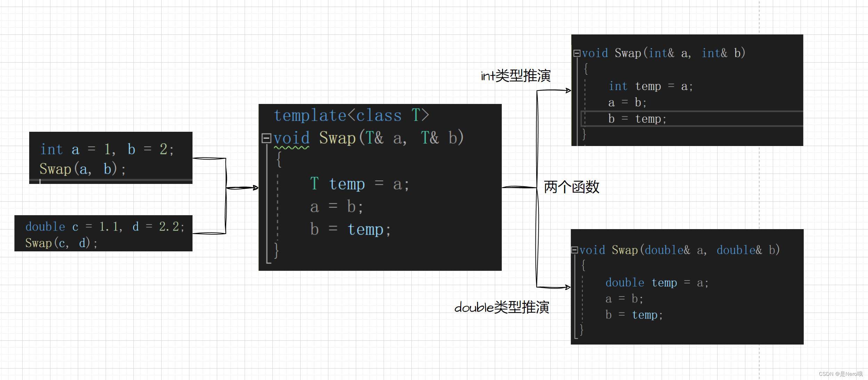Viewport: 868px width, 380px height.
Task: Click the 'double temp = a;' line
Action: point(657,283)
